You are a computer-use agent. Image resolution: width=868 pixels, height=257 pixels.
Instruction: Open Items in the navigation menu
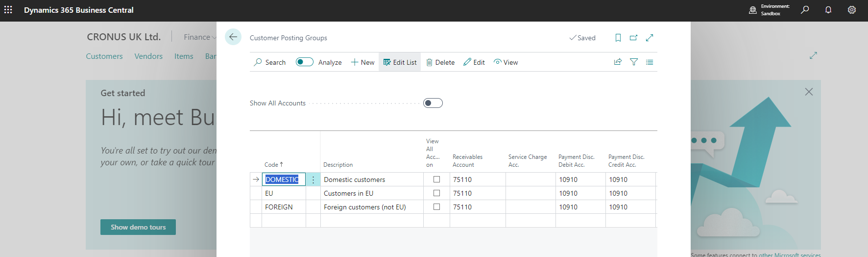[184, 56]
